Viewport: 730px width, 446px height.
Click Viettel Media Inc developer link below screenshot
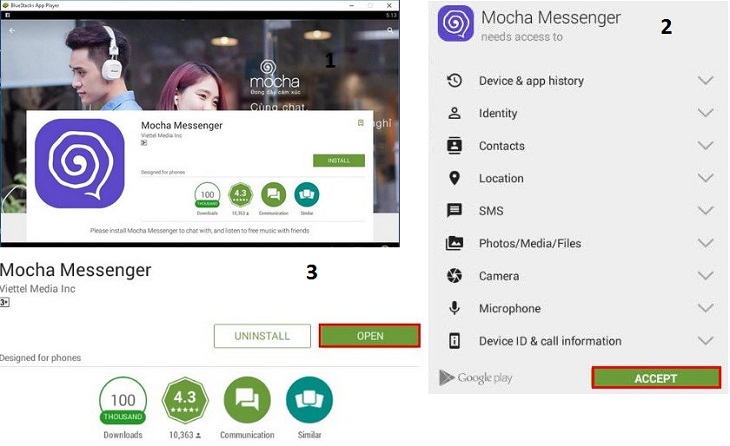pyautogui.click(x=38, y=289)
